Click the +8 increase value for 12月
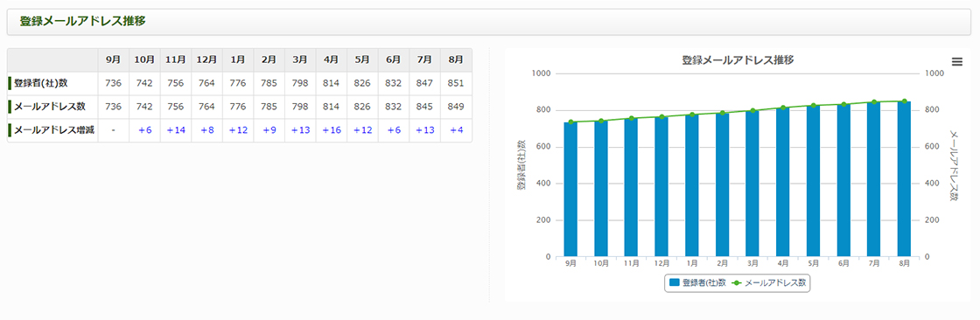Viewport: 980px width, 320px height. click(x=206, y=130)
